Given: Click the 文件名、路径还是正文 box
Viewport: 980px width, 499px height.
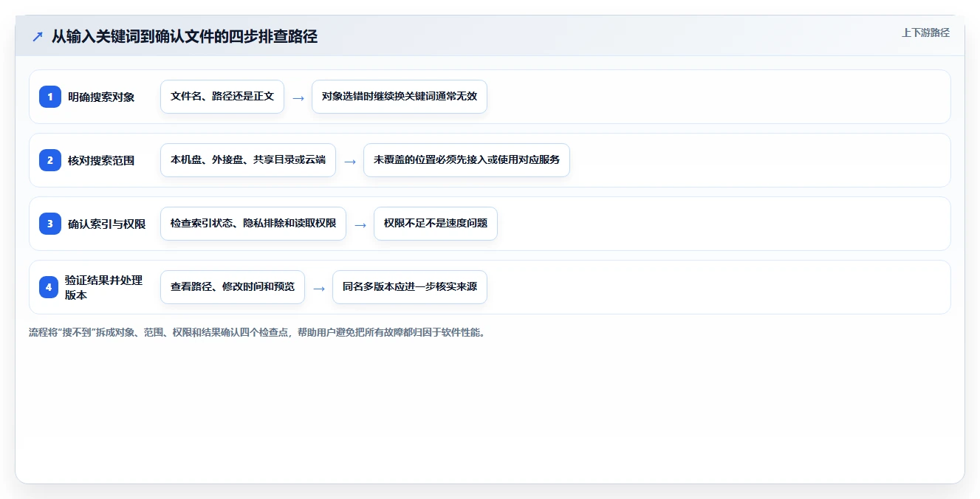Looking at the screenshot, I should pyautogui.click(x=222, y=97).
